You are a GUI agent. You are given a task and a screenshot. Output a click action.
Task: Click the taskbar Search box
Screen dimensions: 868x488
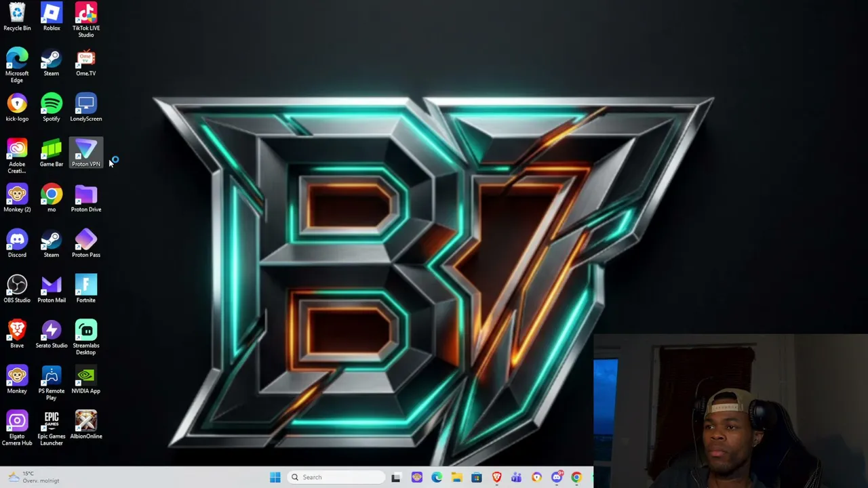[x=336, y=477]
